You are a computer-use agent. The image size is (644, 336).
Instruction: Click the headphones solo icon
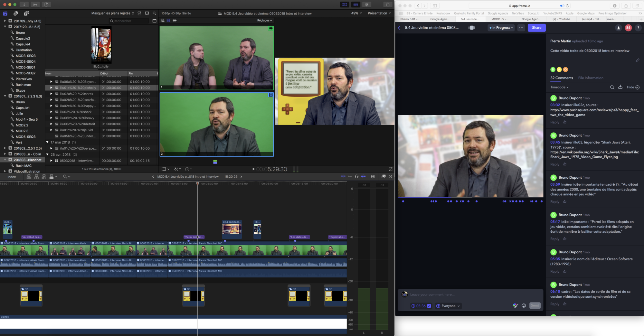357,176
